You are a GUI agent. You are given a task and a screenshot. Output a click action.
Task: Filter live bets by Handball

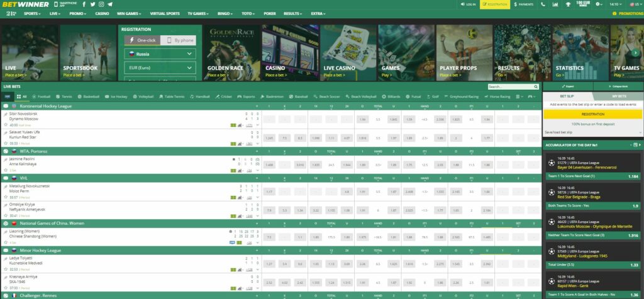pos(200,97)
